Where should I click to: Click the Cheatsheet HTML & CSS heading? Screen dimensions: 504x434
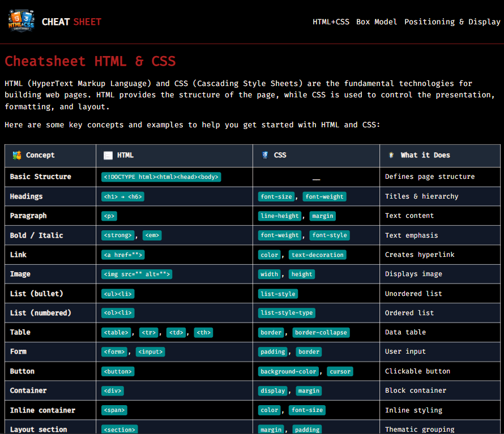point(90,61)
